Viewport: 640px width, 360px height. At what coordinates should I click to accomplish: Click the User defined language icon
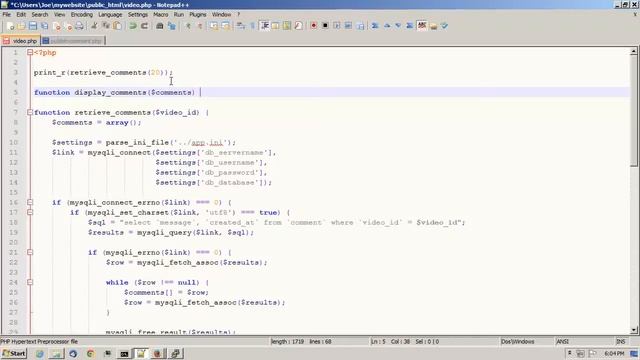[276, 26]
